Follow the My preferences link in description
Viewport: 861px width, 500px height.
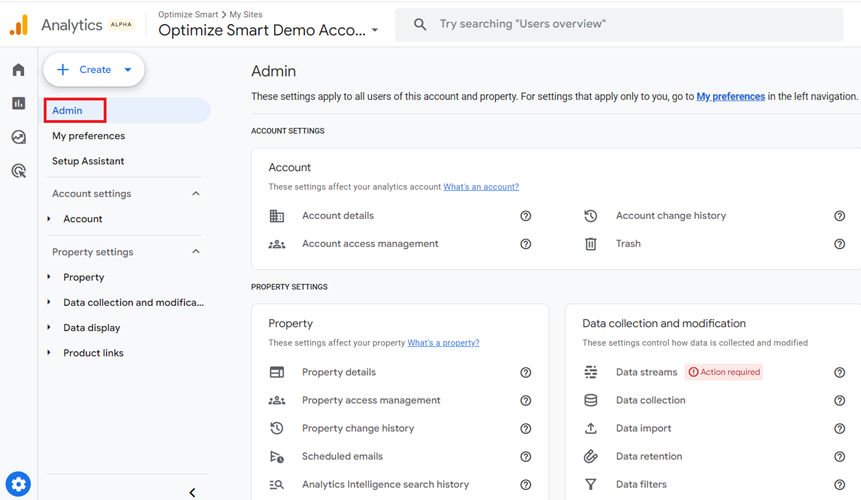[x=730, y=97]
